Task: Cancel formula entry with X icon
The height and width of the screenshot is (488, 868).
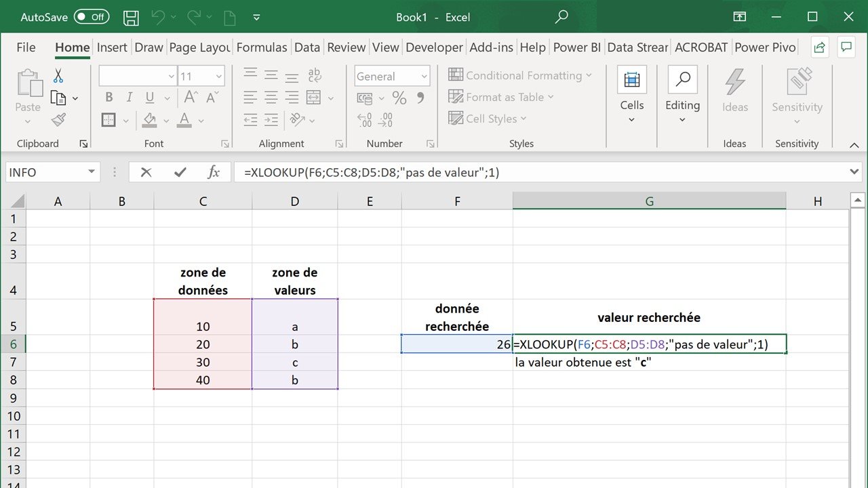Action: (146, 172)
